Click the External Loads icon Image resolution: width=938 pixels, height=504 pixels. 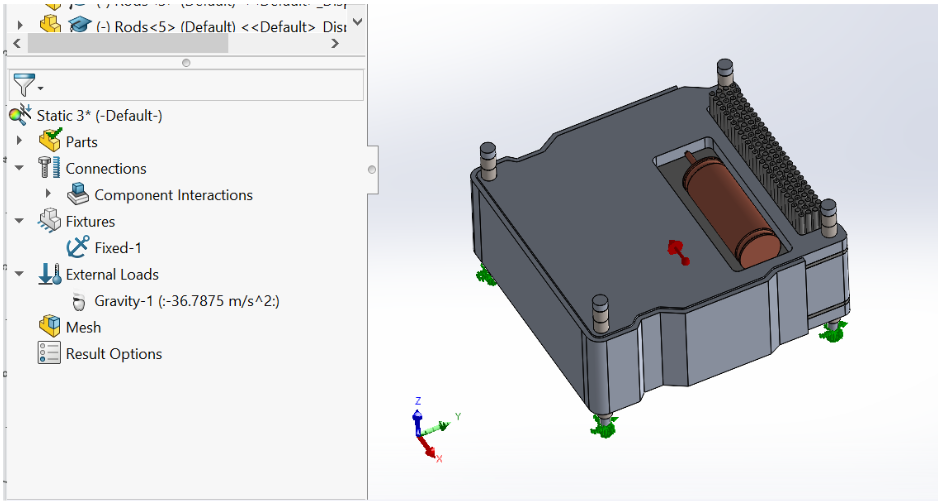click(x=49, y=273)
